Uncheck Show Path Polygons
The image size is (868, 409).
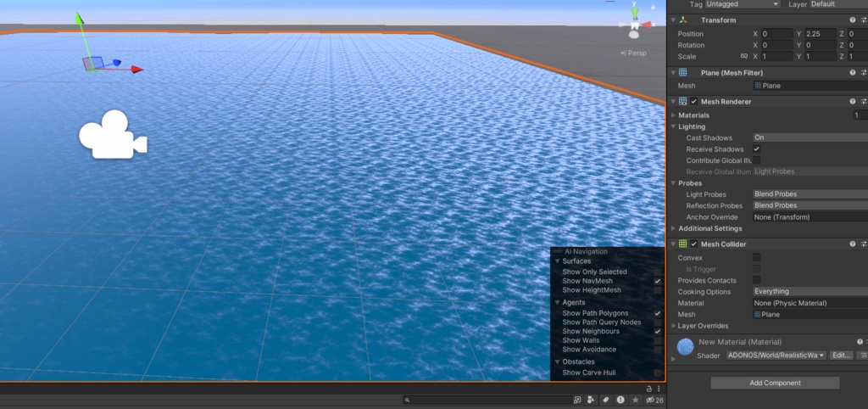click(658, 314)
